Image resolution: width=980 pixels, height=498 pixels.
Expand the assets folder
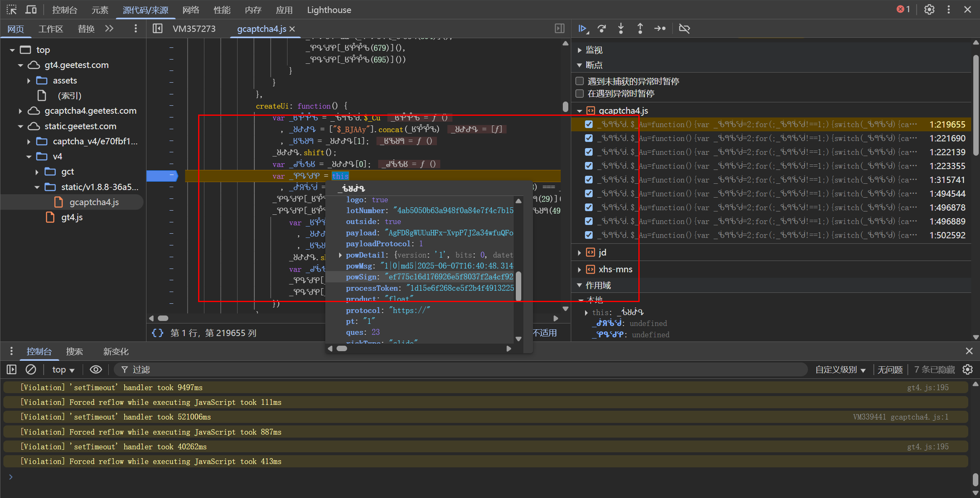(x=29, y=81)
